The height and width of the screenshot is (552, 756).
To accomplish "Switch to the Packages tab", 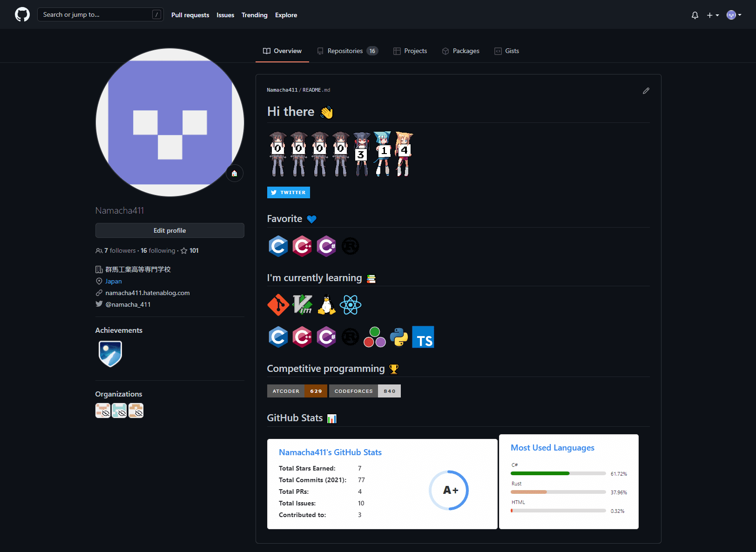I will click(x=460, y=51).
